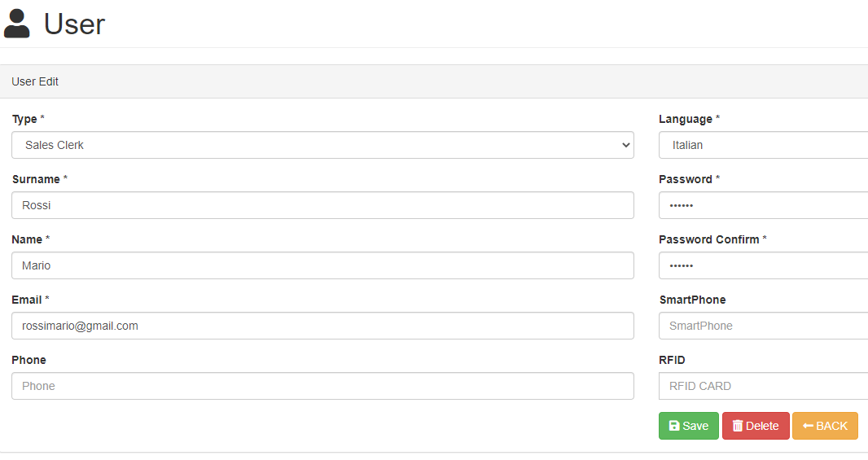Click the floppy disk icon on Save
868x460 pixels.
(674, 426)
